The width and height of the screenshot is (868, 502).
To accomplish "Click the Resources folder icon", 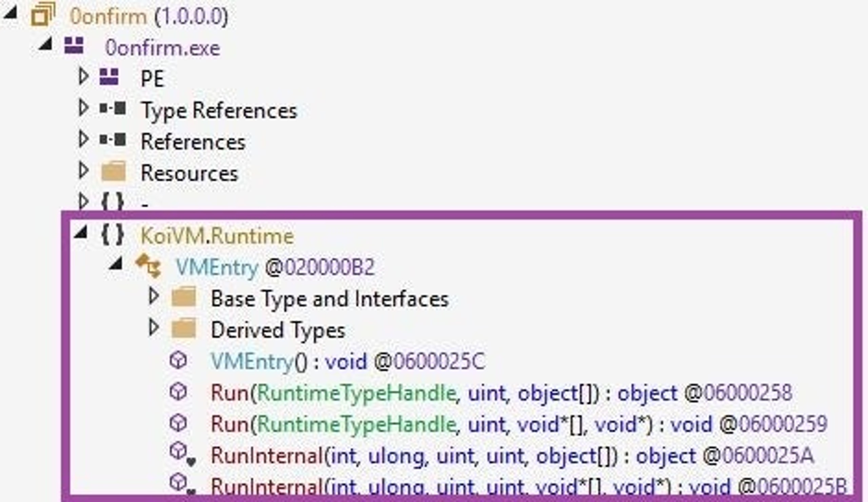I will tap(113, 171).
